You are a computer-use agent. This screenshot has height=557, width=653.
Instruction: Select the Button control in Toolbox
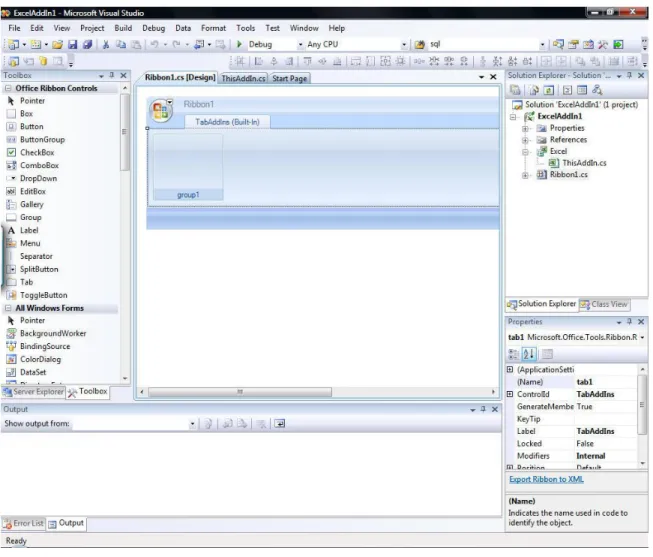[x=32, y=127]
